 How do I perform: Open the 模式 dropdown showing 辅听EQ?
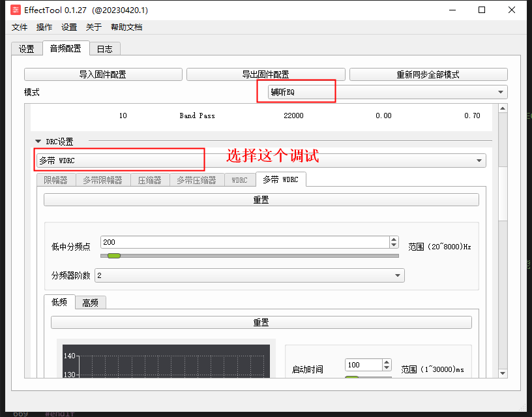[x=387, y=92]
